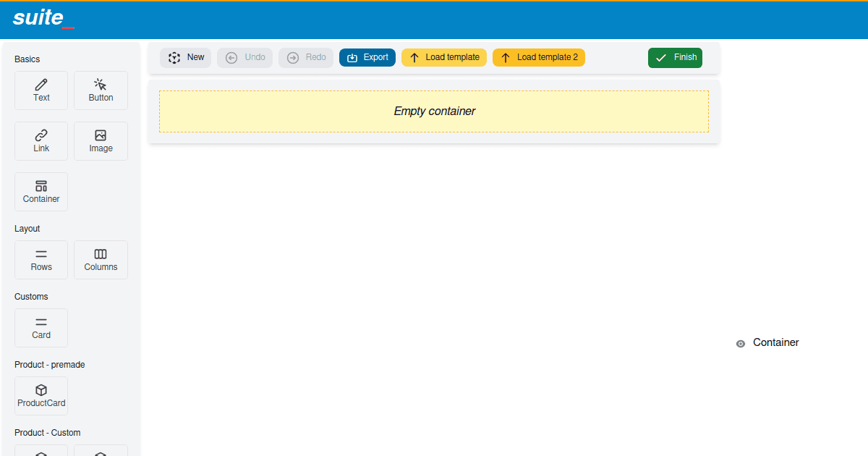Add a Link block from the sidebar
Screen dimensions: 868x456
coord(41,140)
